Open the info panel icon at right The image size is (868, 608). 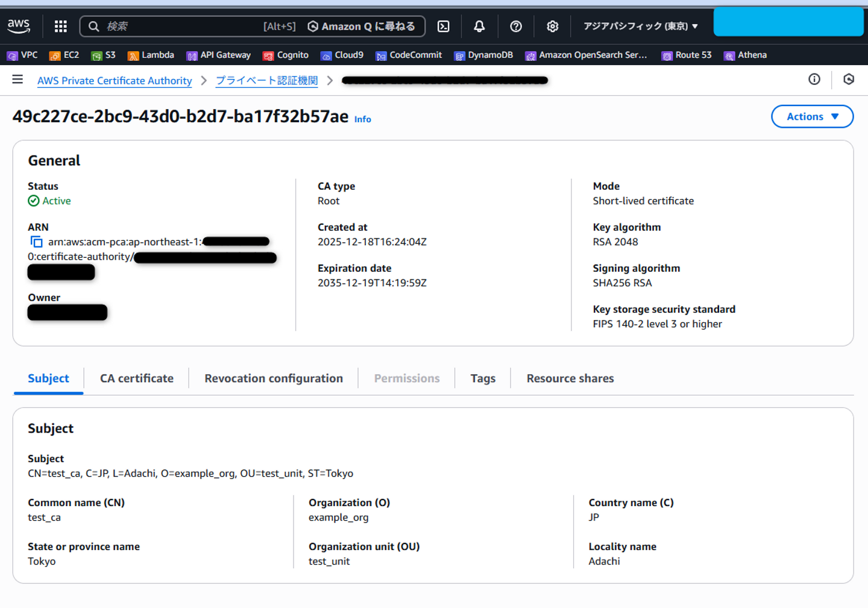pyautogui.click(x=814, y=79)
